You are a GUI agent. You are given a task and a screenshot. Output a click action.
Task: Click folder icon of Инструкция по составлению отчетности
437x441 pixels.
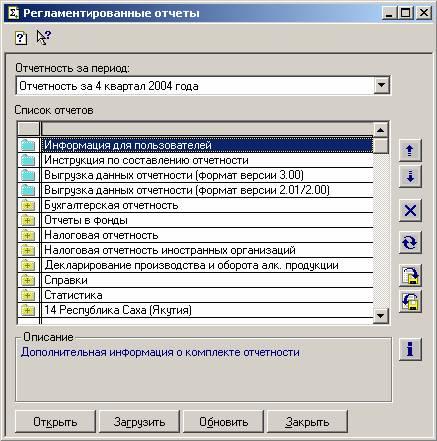[x=28, y=160]
